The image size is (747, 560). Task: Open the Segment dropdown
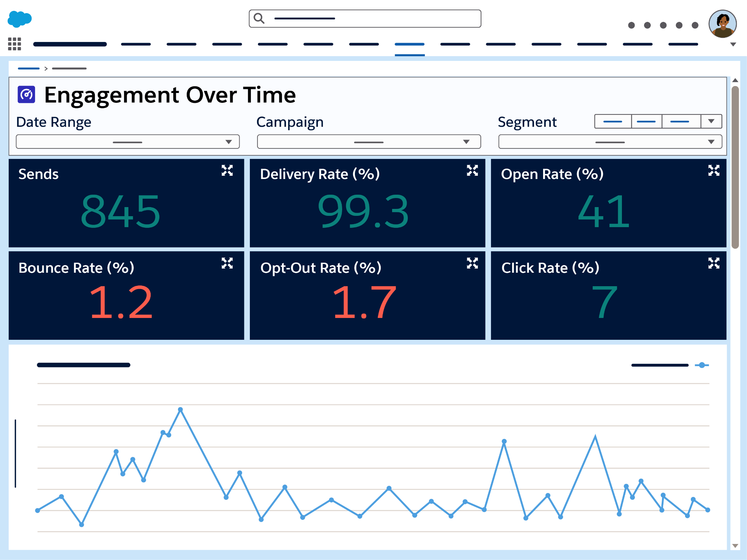click(x=610, y=142)
